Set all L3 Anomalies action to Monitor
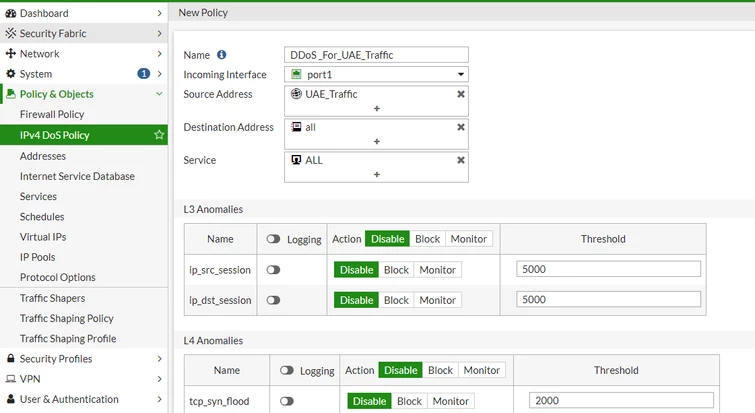This screenshot has width=755, height=413. point(469,239)
